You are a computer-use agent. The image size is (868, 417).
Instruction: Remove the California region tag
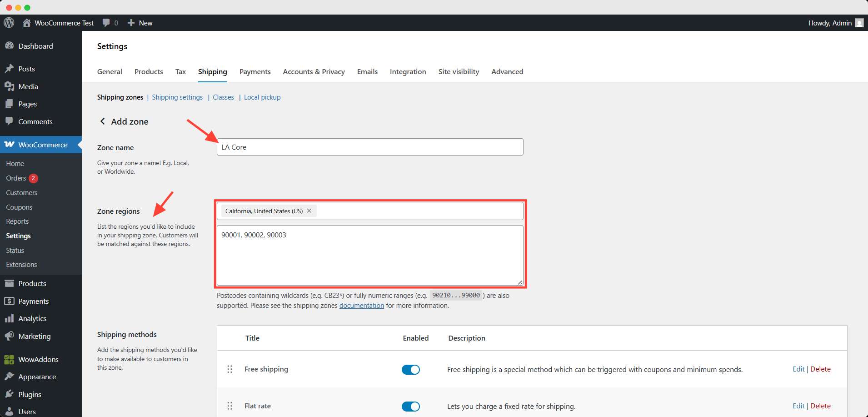[309, 211]
